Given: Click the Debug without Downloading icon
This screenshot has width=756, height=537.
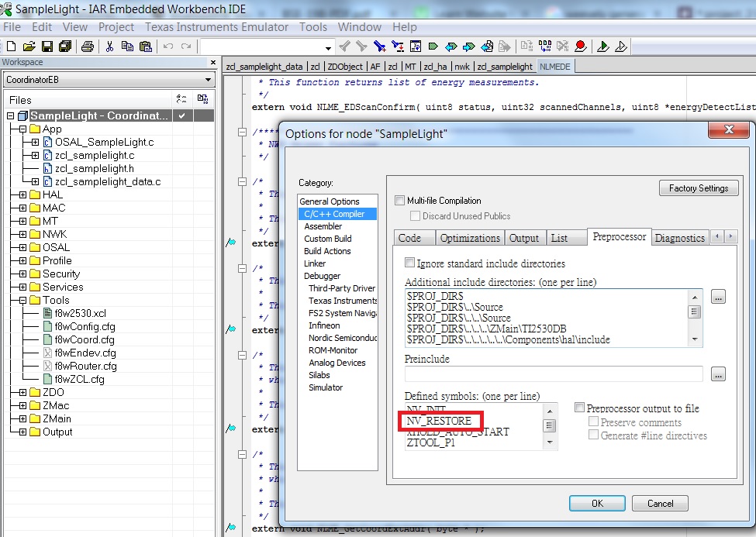Looking at the screenshot, I should coord(621,46).
